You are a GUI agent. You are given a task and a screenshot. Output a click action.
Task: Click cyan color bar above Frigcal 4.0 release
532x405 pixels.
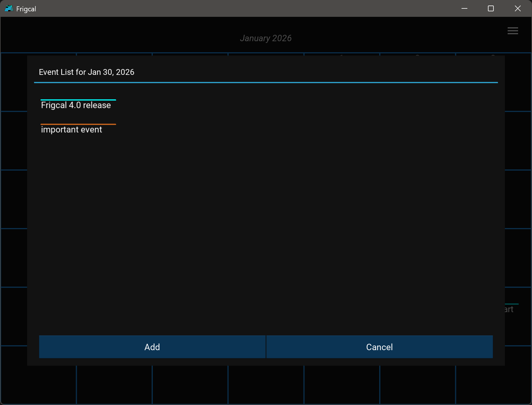click(78, 100)
